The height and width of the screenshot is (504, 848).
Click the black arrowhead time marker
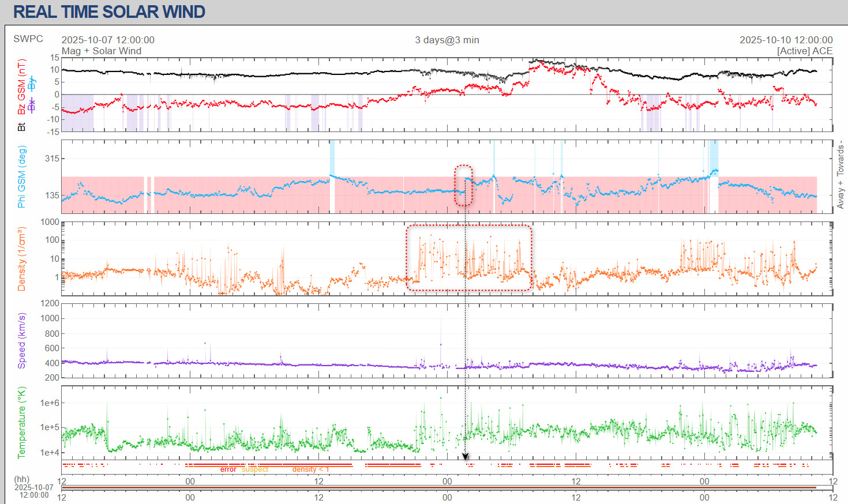pos(466,457)
